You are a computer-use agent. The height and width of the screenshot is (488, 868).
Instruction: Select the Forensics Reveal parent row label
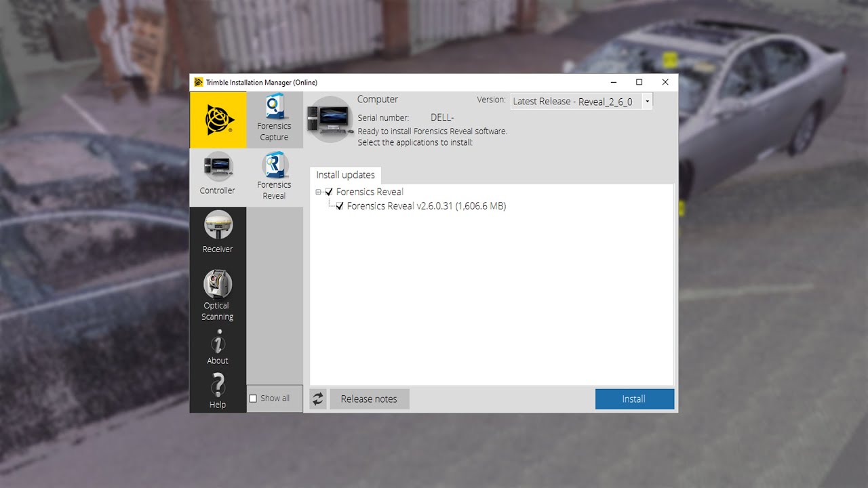click(370, 192)
